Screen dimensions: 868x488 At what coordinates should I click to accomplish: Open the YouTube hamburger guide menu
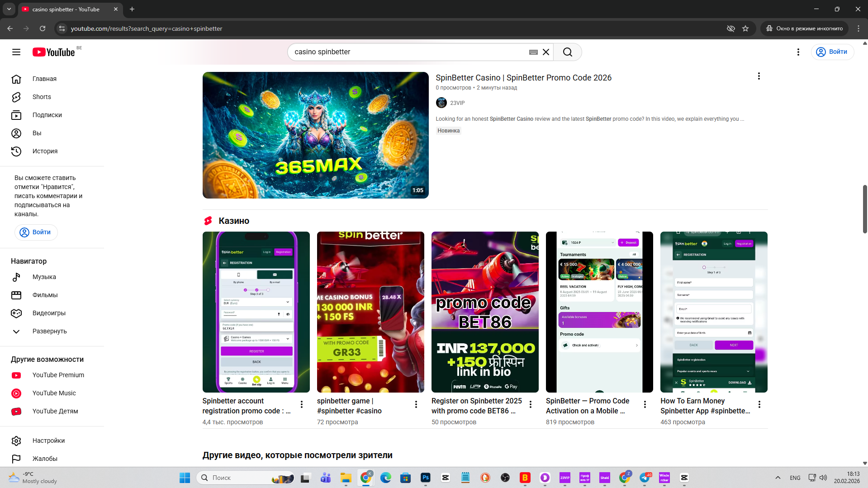pos(16,52)
